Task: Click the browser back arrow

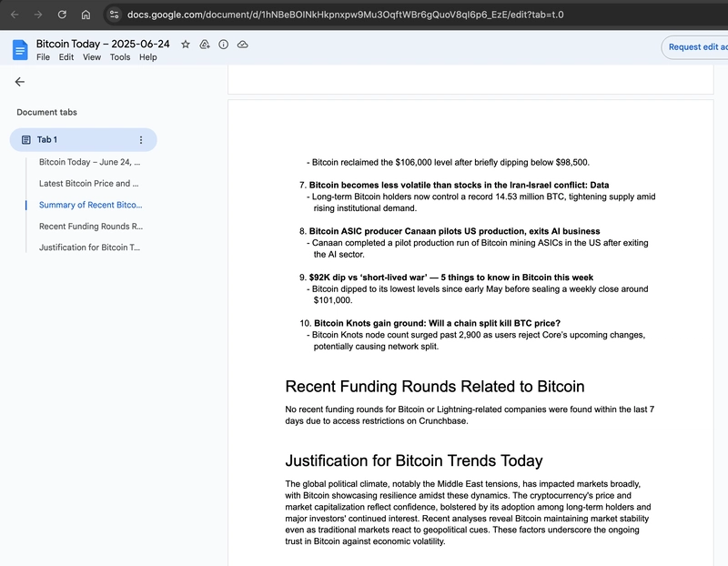Action: coord(15,15)
